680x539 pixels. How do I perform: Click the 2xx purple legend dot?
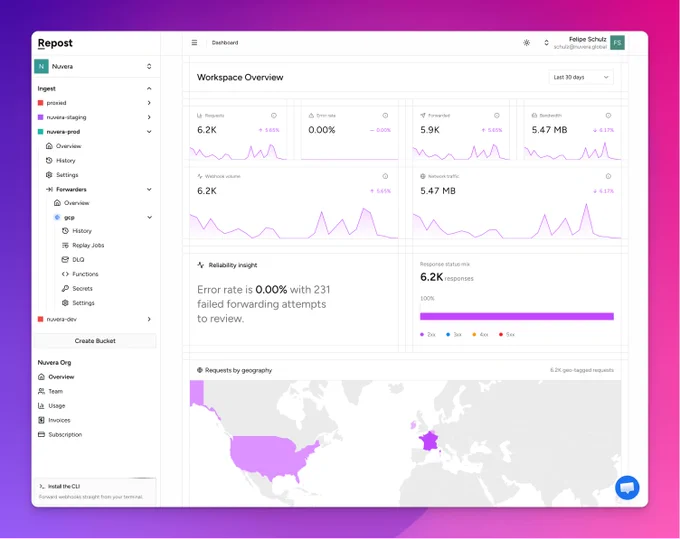point(422,334)
